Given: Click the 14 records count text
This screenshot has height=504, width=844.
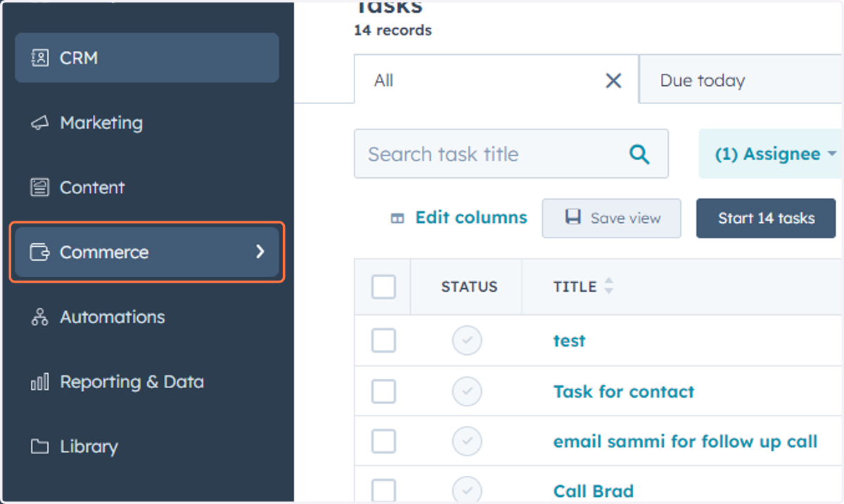Looking at the screenshot, I should pos(392,30).
